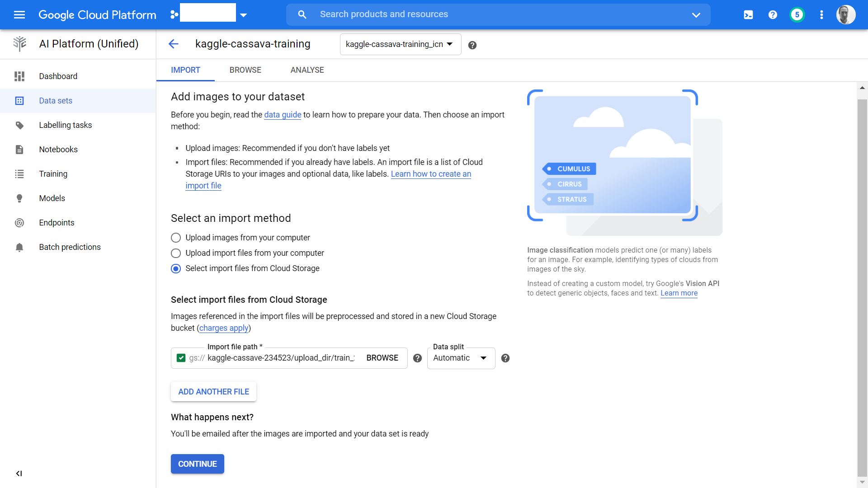Select Upload images from your computer
The height and width of the screenshot is (488, 868).
click(176, 238)
